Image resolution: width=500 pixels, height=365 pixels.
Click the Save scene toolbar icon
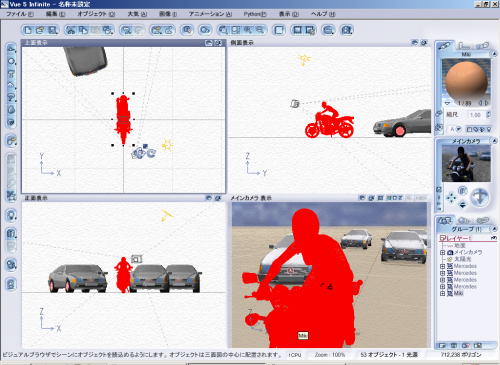pos(52,30)
